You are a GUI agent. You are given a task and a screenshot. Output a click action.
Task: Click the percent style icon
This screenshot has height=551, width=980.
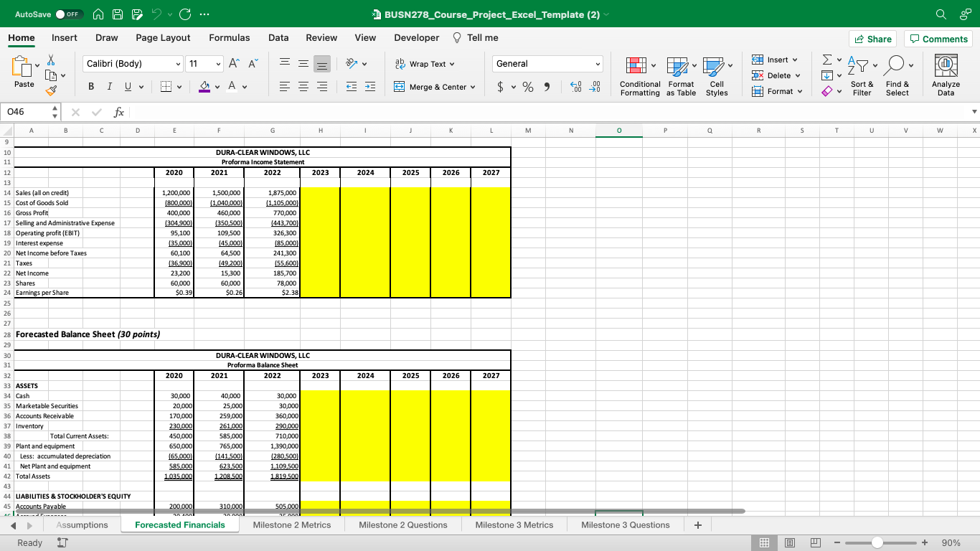(527, 87)
